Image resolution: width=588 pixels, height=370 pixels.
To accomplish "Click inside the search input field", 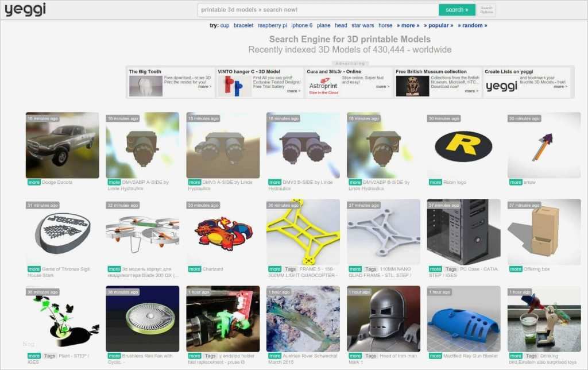I will [316, 9].
